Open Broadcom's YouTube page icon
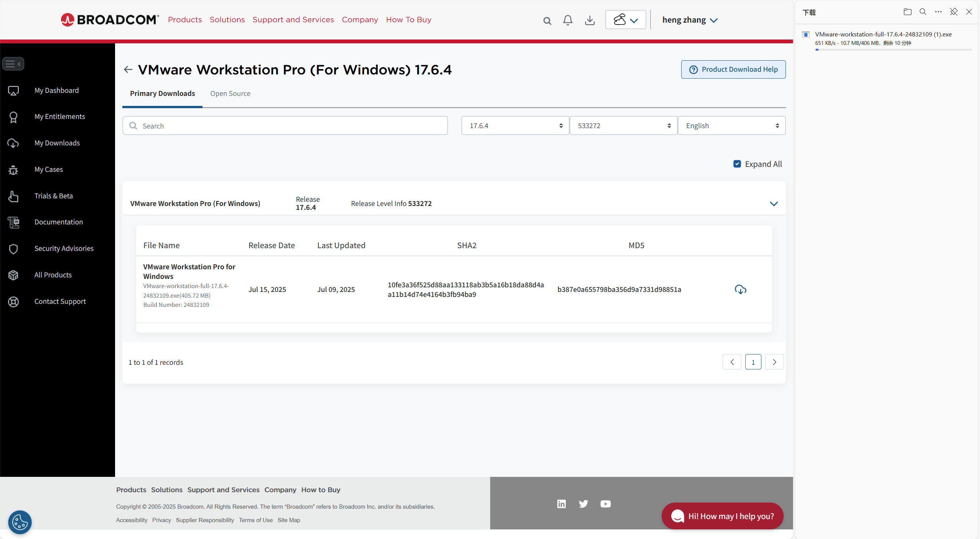 [605, 504]
